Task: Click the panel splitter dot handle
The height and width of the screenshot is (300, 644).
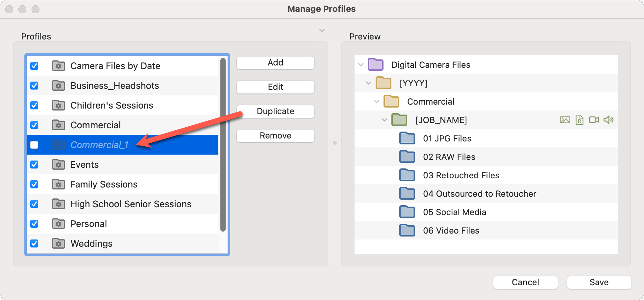Action: [x=335, y=143]
